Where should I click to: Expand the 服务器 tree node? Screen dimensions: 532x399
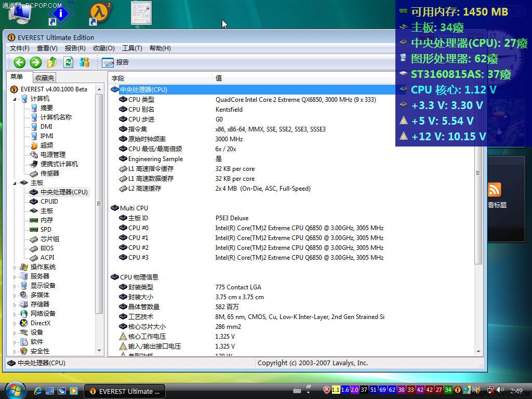[15, 277]
